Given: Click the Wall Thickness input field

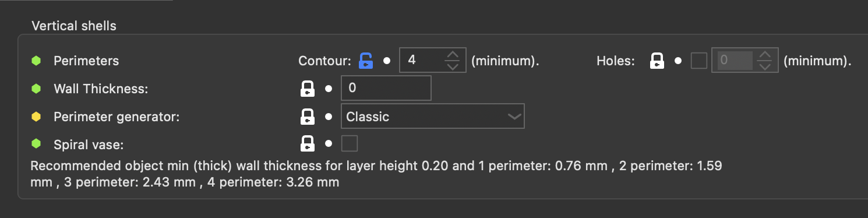Looking at the screenshot, I should pos(386,89).
